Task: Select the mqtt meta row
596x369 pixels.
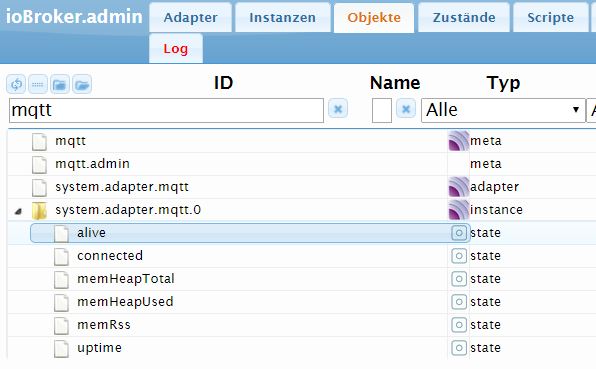Action: (x=301, y=141)
